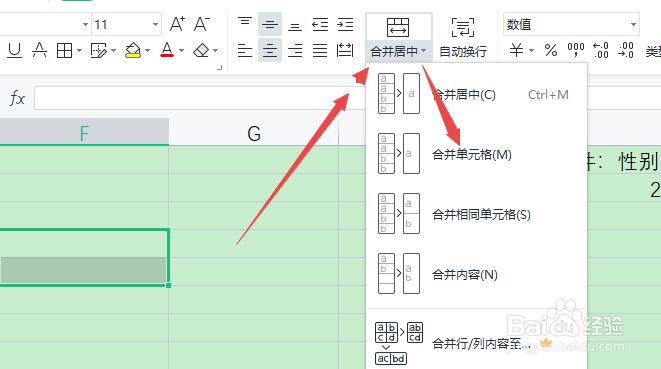Click the increase indent icon
Viewport: 661px width, 369px height.
(x=345, y=24)
